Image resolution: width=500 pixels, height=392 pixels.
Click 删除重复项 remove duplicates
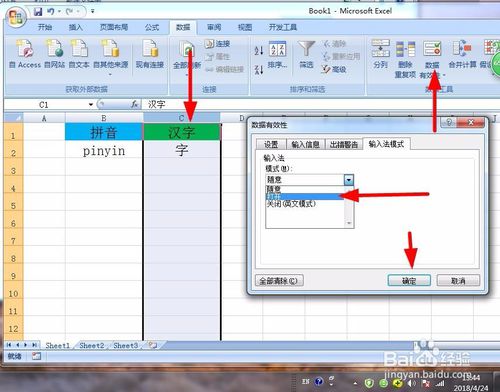405,59
